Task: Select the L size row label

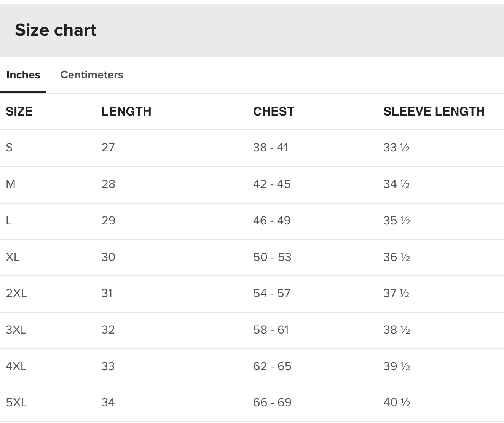Action: click(x=9, y=221)
